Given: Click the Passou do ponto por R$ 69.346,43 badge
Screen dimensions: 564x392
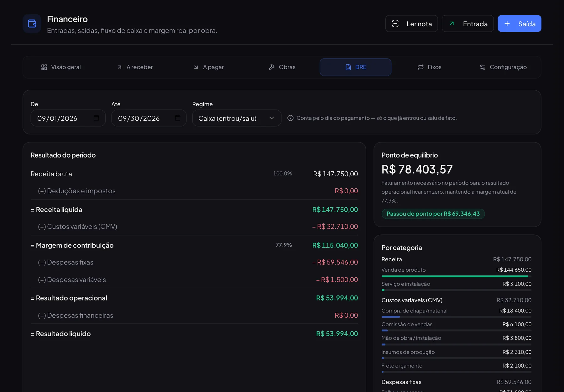Looking at the screenshot, I should coord(433,214).
